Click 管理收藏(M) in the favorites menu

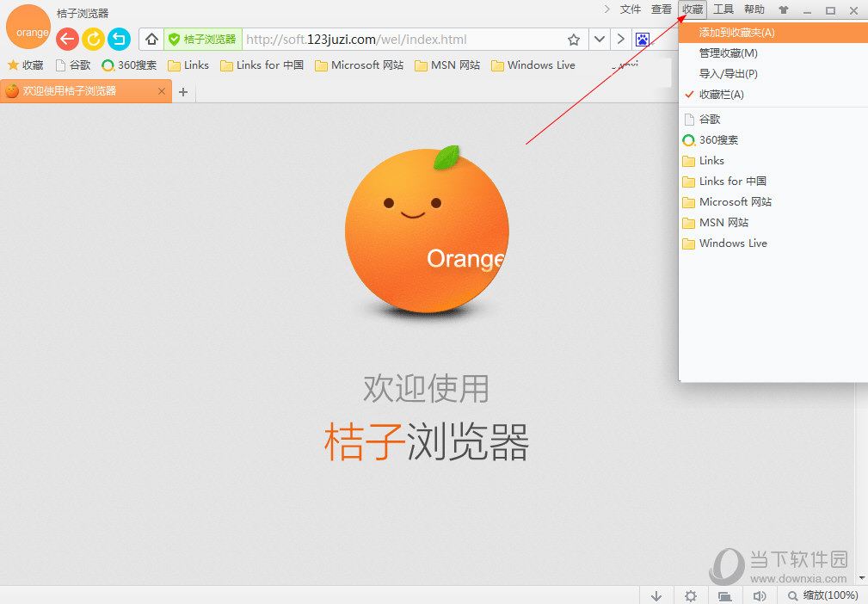tap(728, 53)
